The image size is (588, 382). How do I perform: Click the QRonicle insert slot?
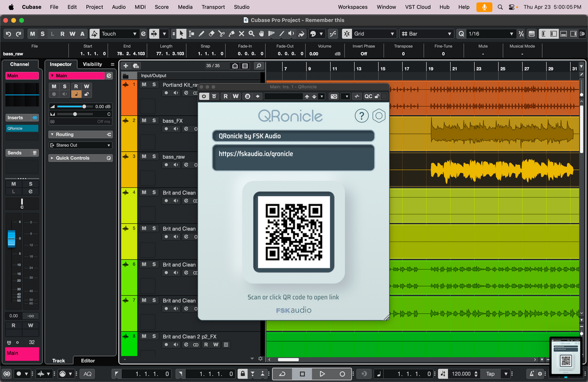click(22, 128)
